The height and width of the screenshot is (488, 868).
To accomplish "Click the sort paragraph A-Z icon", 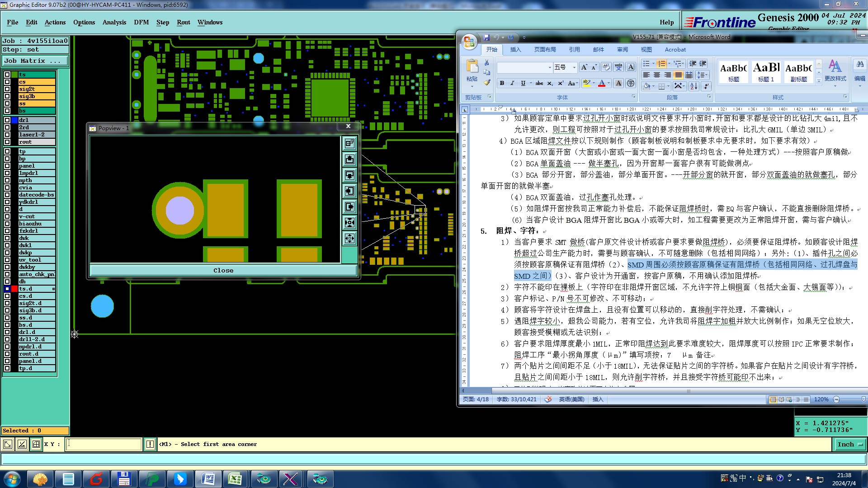I will click(693, 86).
